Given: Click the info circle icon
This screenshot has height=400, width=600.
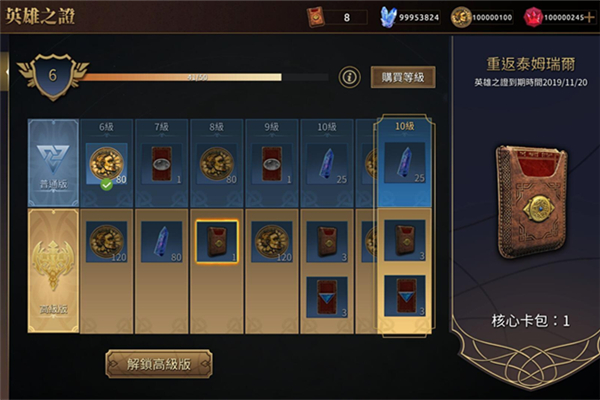Looking at the screenshot, I should 349,77.
